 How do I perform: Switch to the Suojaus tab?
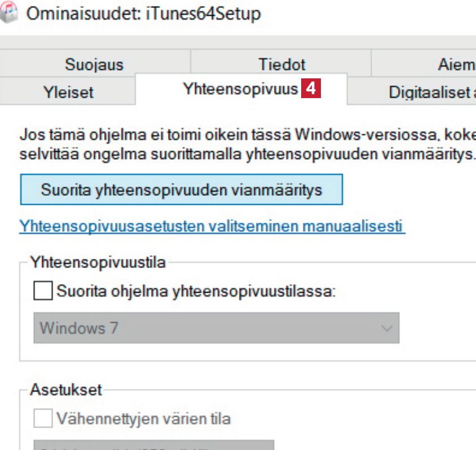point(94,64)
